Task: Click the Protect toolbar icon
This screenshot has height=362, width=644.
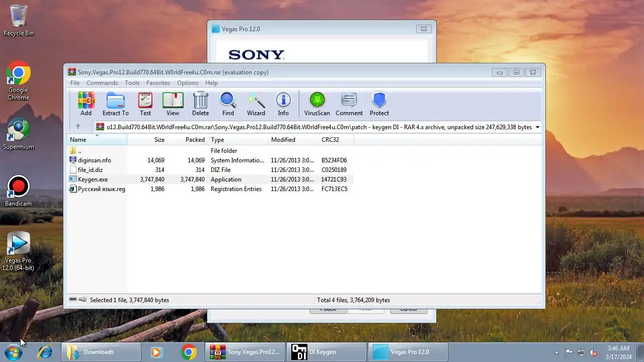Action: [379, 104]
